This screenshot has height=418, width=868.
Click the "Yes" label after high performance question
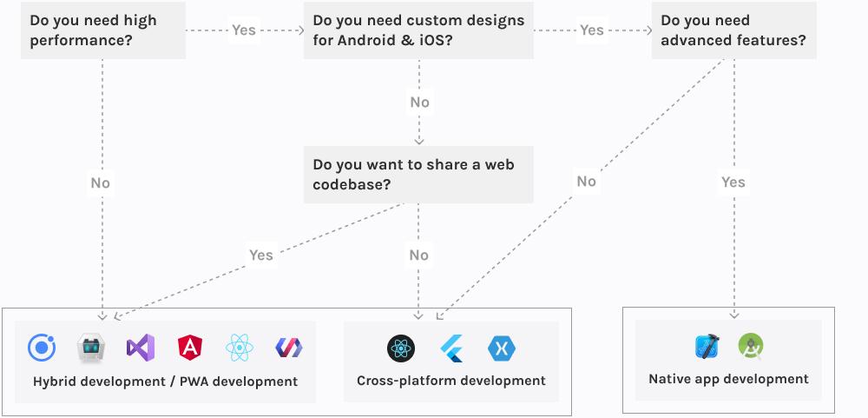click(x=244, y=30)
